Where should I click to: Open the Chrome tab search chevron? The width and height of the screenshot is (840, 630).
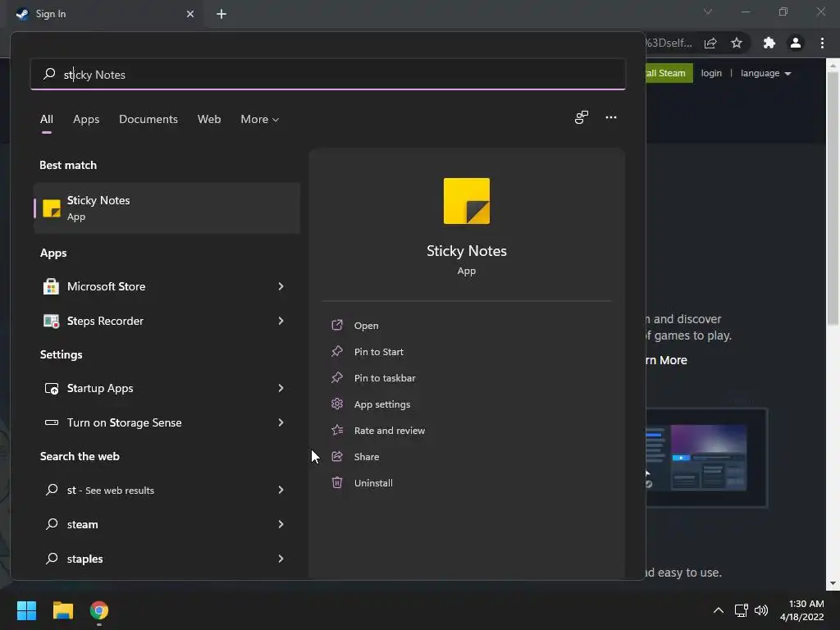tap(708, 11)
